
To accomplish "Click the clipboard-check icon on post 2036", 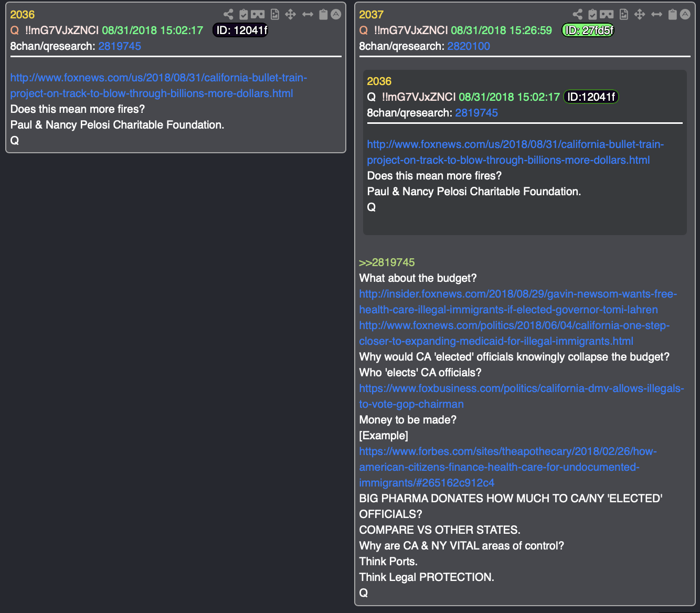I will pos(243,15).
